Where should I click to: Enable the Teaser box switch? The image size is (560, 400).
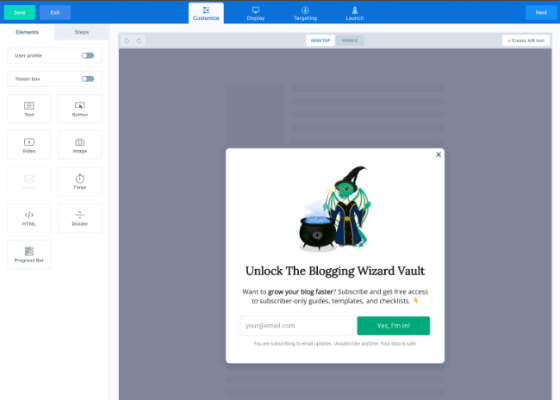88,79
